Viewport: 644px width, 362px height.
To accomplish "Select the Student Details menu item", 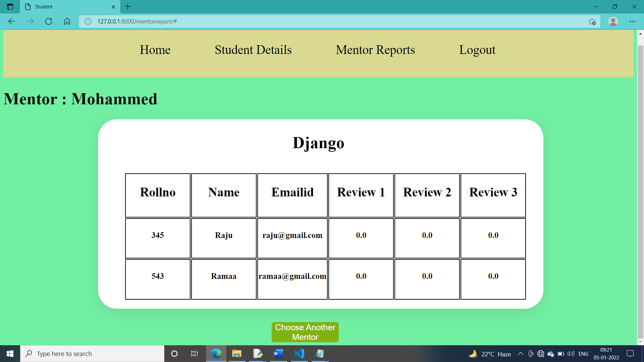I will pyautogui.click(x=253, y=50).
